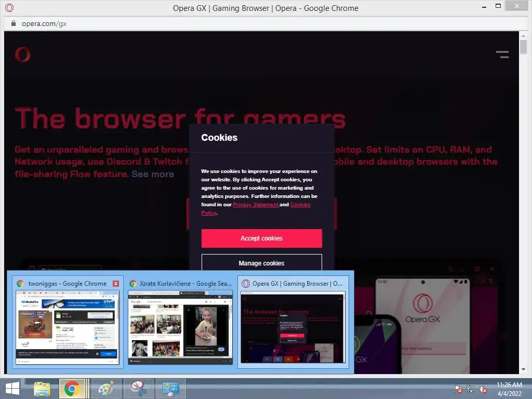Click the lock icon in the address bar
The height and width of the screenshot is (399, 532).
[13, 23]
